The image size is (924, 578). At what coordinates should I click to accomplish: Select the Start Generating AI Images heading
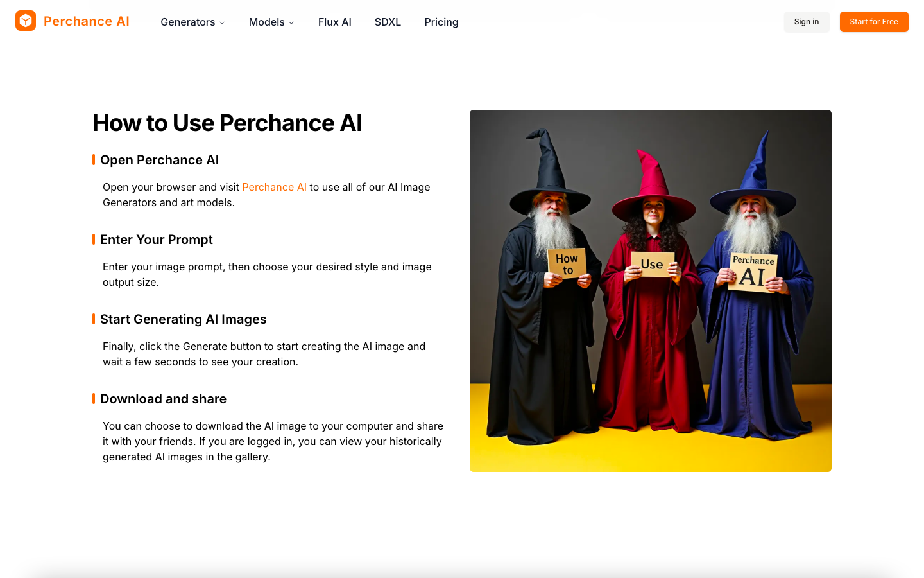pyautogui.click(x=184, y=319)
